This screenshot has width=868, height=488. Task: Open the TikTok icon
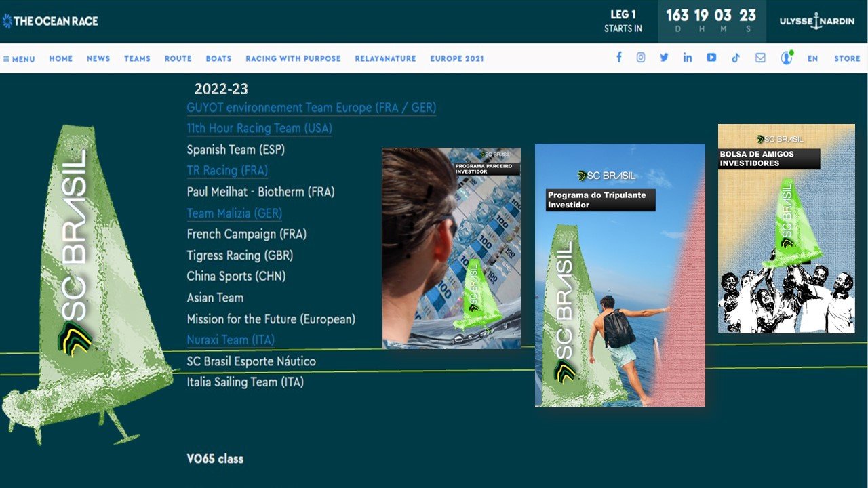(736, 58)
